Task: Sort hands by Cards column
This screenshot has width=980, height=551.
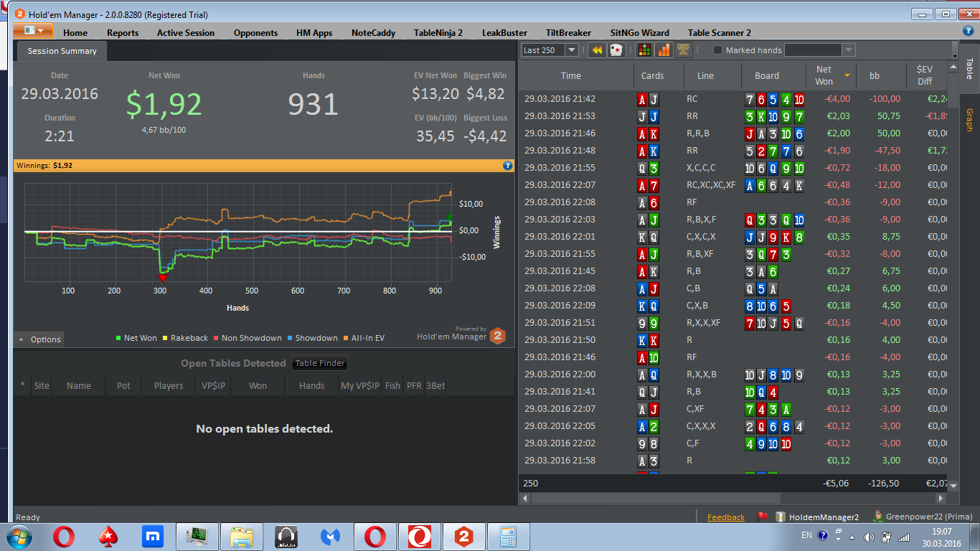Action: 652,75
